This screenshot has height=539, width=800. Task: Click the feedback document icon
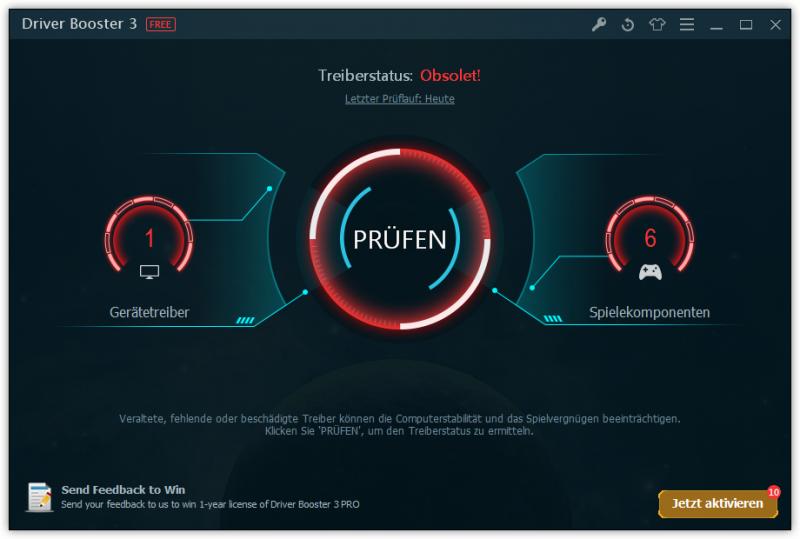click(x=40, y=497)
